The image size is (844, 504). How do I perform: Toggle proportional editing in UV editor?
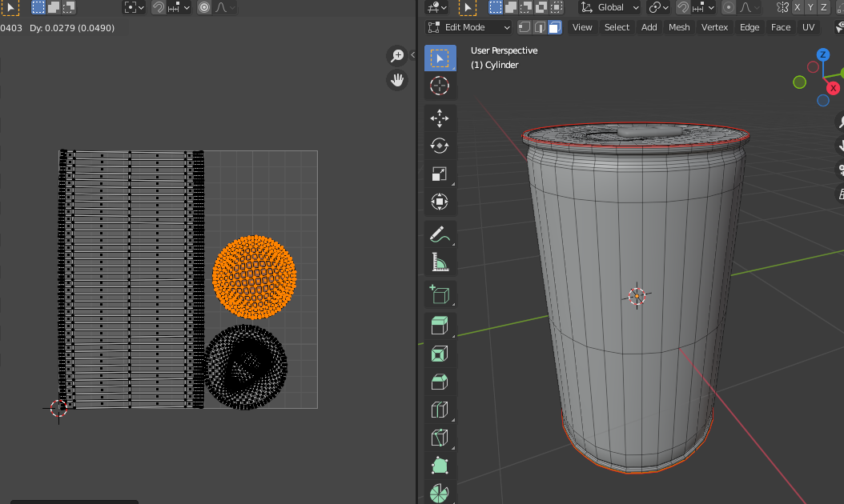(204, 7)
